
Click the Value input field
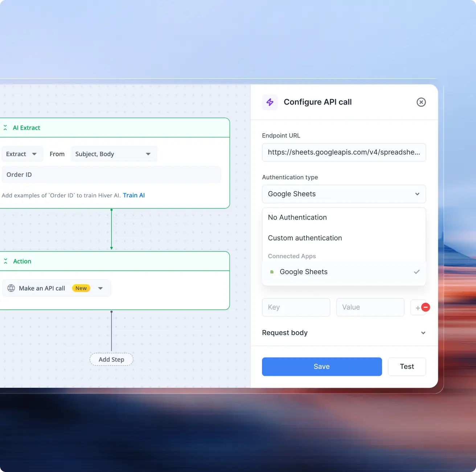[370, 308]
